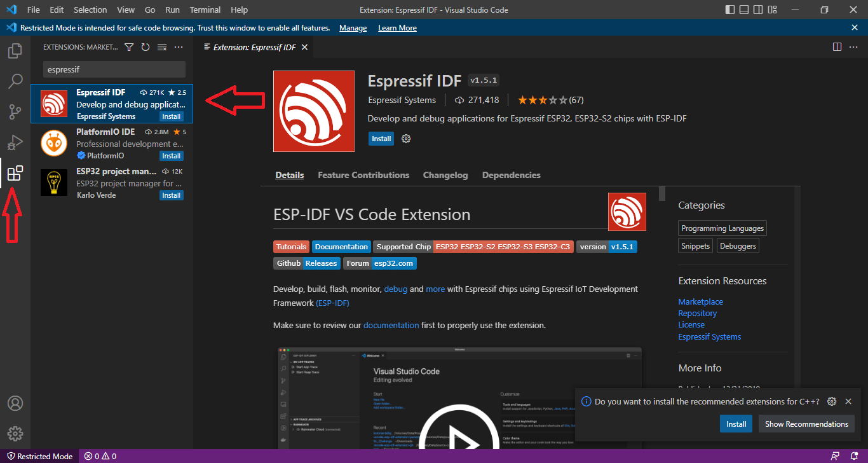Image resolution: width=868 pixels, height=463 pixels.
Task: Split the editor to the right
Action: coord(837,47)
